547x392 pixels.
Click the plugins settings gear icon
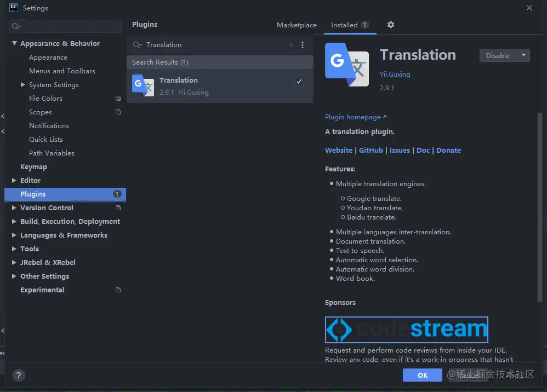tap(391, 25)
